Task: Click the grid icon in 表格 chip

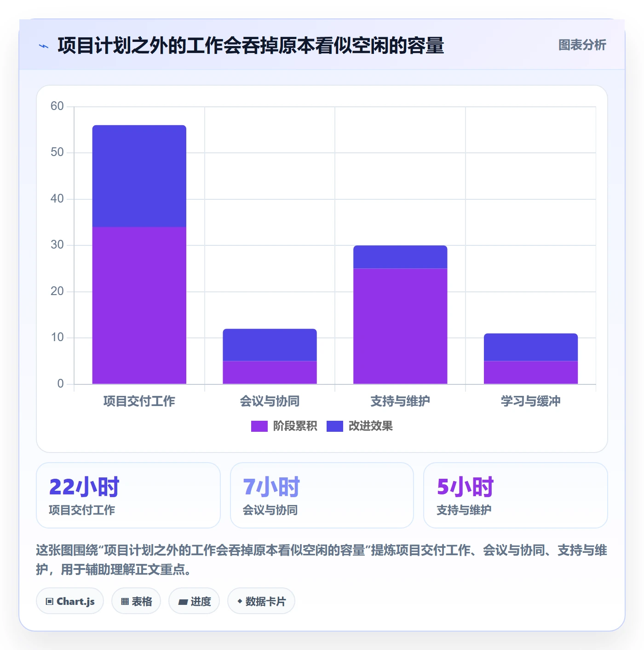Action: coord(125,602)
